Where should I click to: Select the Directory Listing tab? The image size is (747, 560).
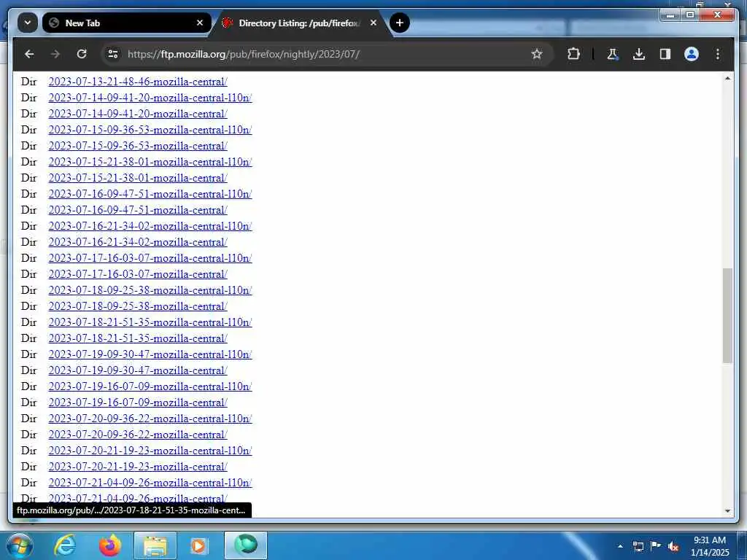(300, 23)
